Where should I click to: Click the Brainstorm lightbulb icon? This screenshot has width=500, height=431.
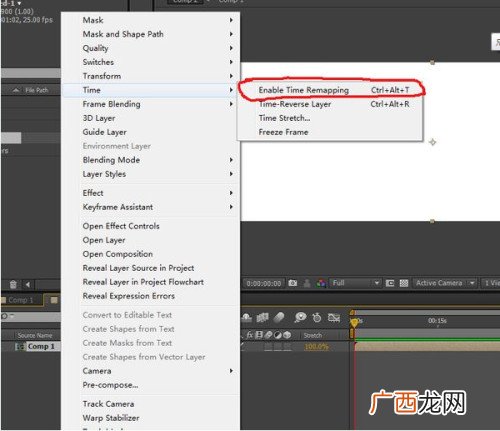pos(300,317)
